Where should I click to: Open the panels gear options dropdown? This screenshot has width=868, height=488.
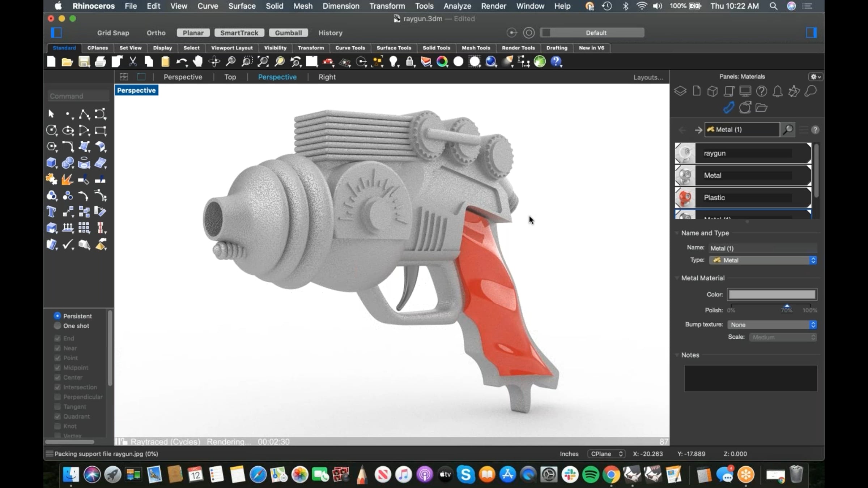[x=816, y=77]
